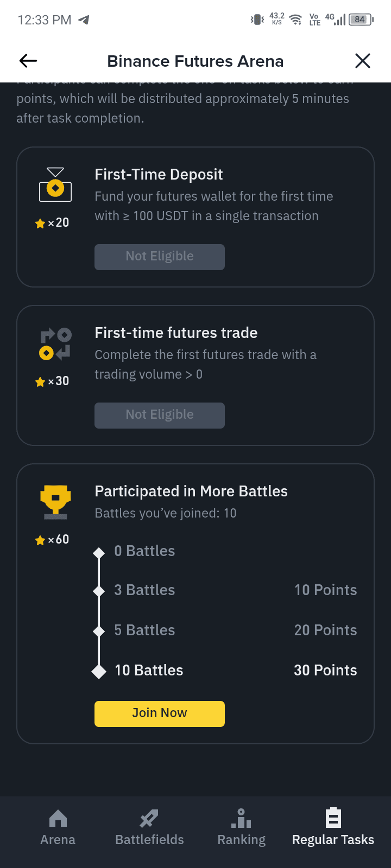Tap the battery indicator in status bar
The height and width of the screenshot is (868, 391).
[361, 20]
